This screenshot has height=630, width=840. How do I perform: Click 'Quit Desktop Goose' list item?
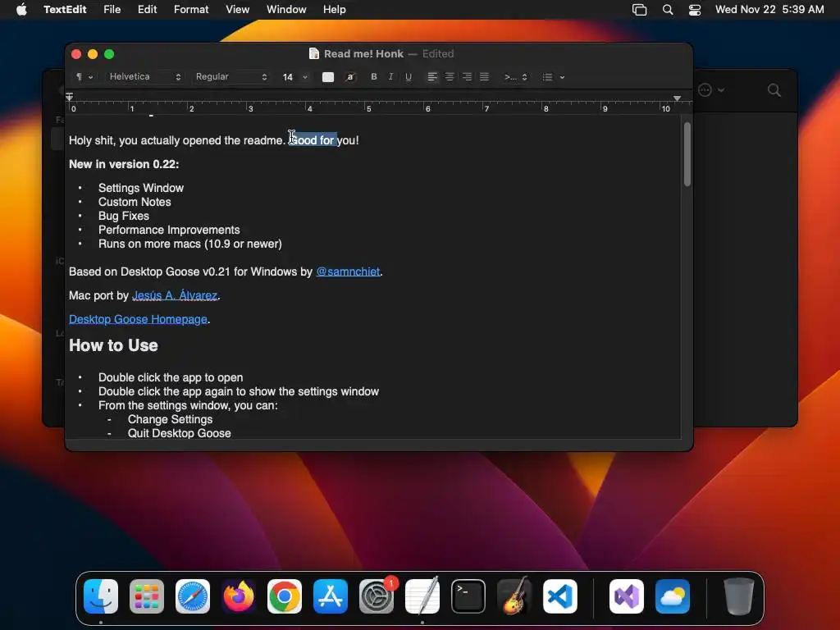(180, 433)
